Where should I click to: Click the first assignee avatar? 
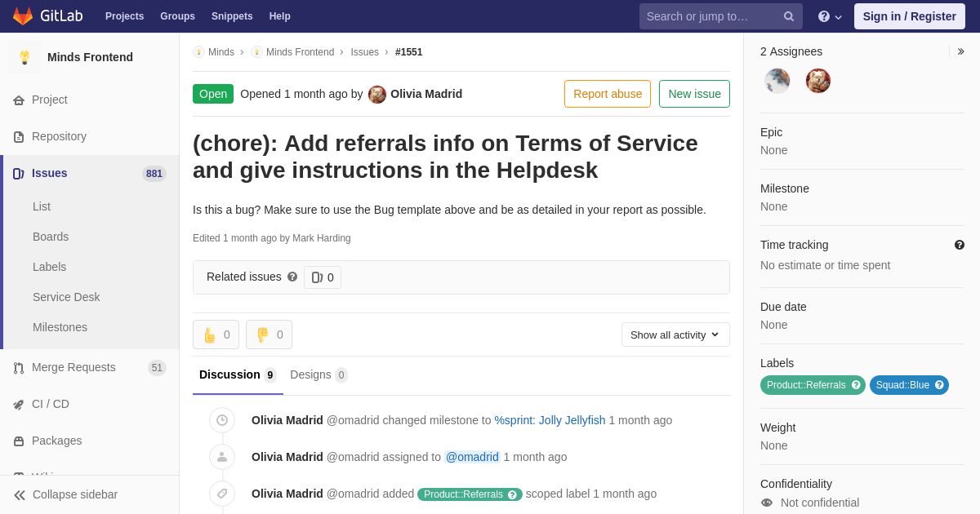[x=777, y=81]
